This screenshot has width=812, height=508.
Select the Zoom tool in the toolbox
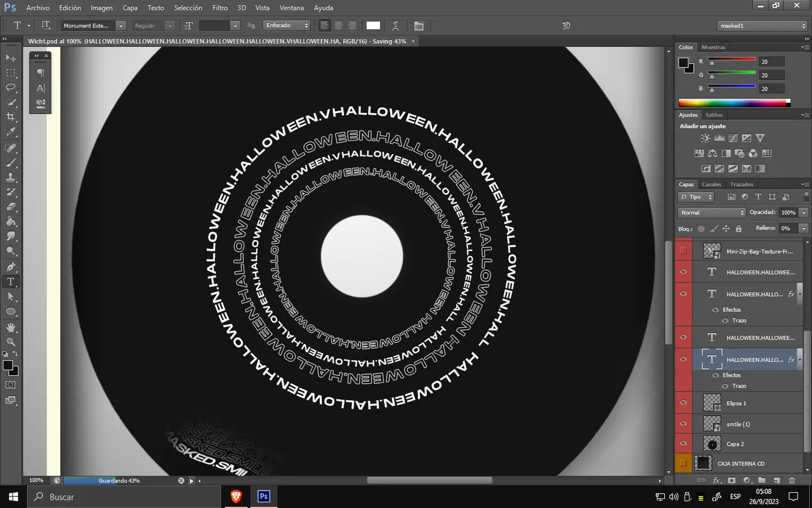point(11,342)
